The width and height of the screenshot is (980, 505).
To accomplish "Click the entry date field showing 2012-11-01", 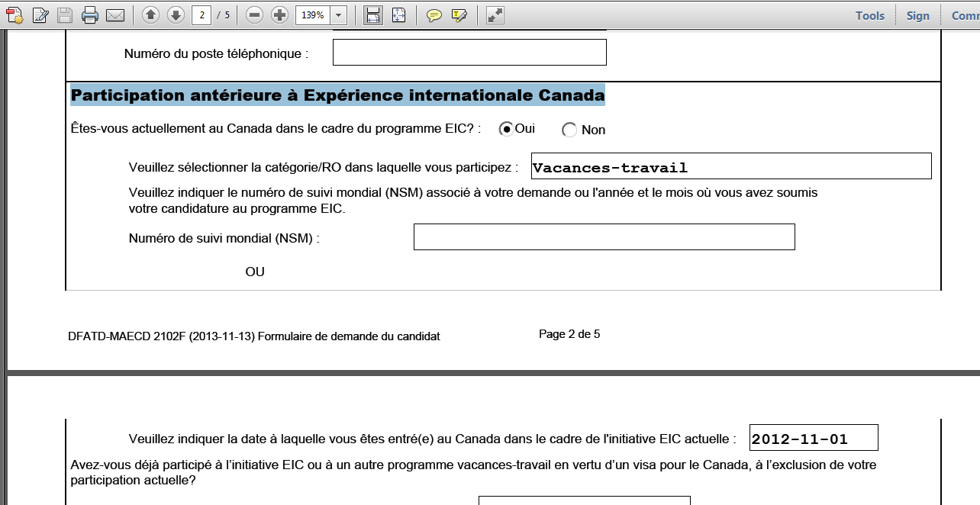I will pos(814,438).
